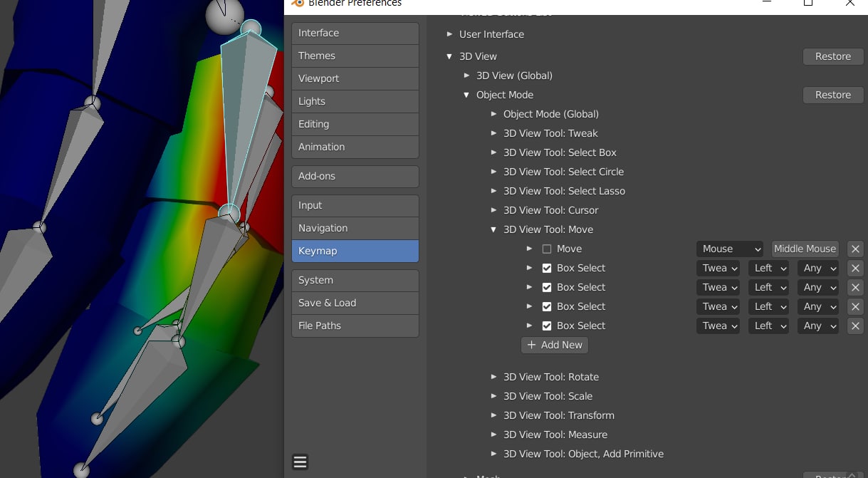Expand the 3D View (Global) section

(466, 76)
